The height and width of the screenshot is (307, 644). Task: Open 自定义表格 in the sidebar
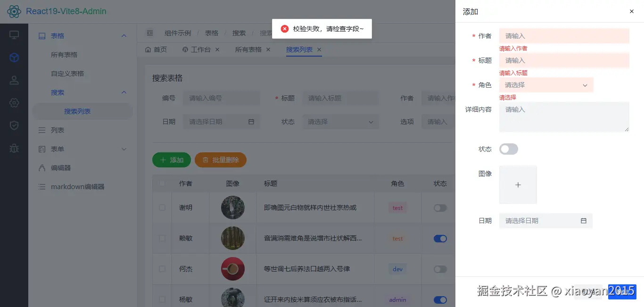coord(67,74)
